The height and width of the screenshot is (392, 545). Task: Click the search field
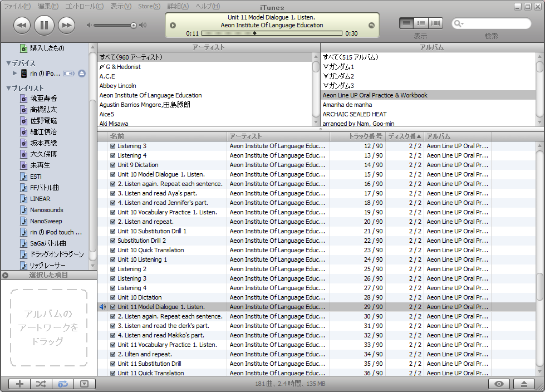point(491,23)
